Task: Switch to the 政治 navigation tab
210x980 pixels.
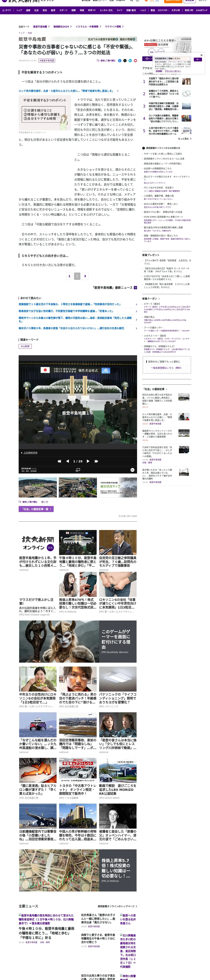Action: tap(45, 10)
